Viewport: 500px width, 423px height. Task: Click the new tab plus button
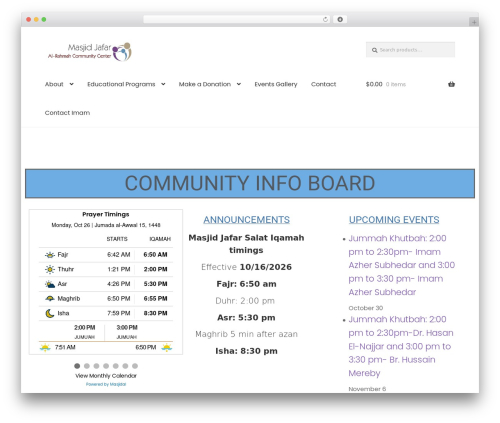[x=474, y=22]
